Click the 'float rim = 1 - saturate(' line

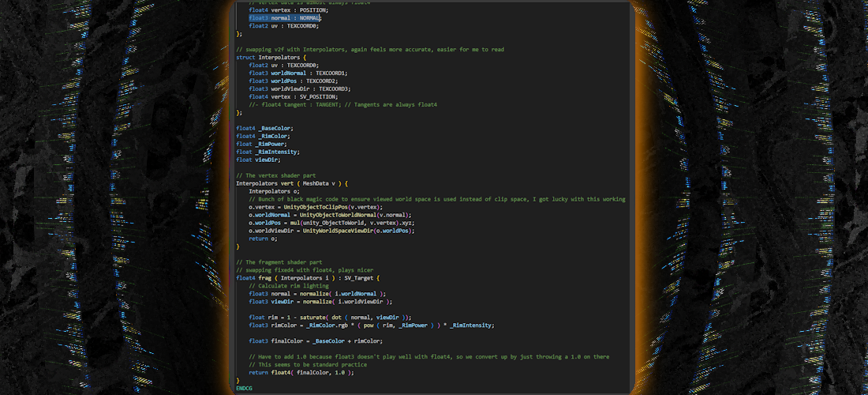[330, 318]
